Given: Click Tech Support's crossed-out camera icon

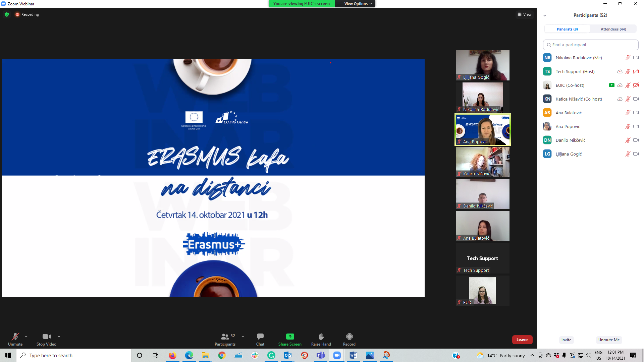Looking at the screenshot, I should click(636, 71).
